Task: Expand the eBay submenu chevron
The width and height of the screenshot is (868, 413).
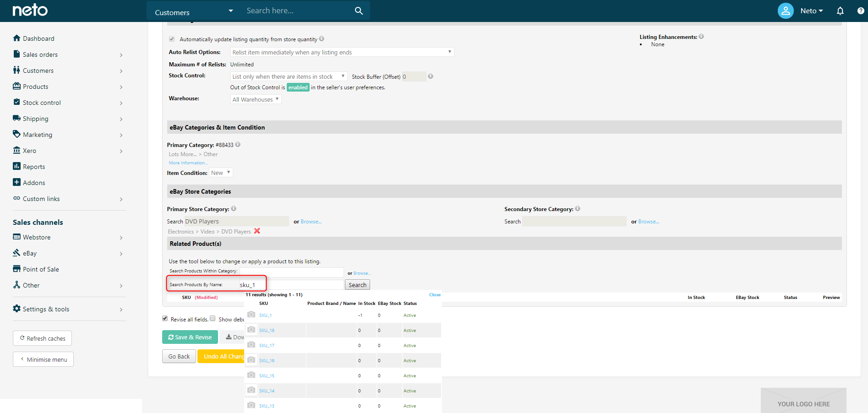Action: tap(121, 254)
